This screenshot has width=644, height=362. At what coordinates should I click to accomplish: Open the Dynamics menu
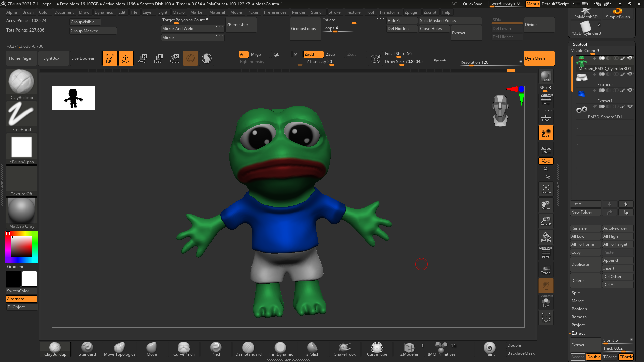click(x=104, y=12)
